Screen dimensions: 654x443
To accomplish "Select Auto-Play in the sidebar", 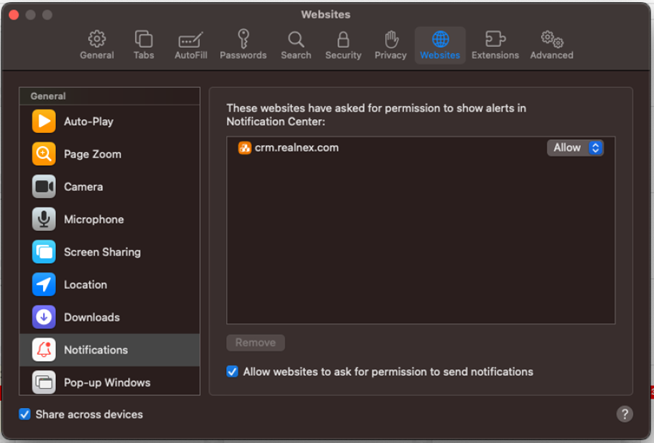I will (88, 122).
